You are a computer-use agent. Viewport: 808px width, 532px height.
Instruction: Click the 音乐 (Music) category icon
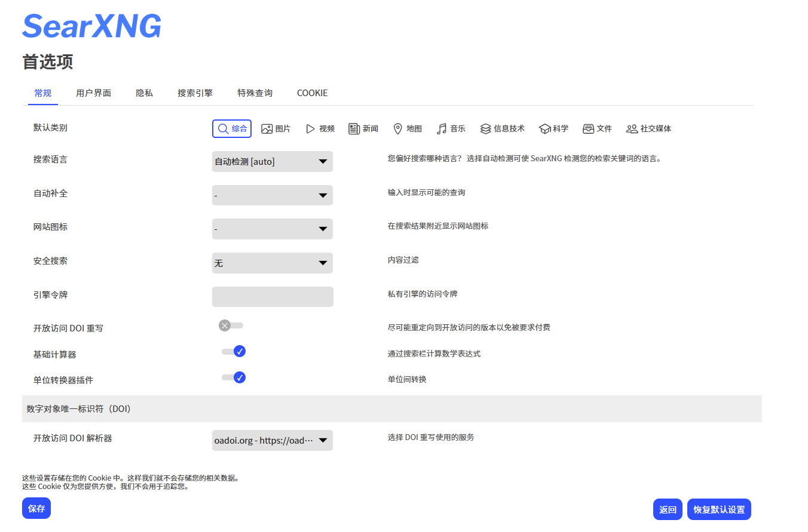(x=451, y=128)
